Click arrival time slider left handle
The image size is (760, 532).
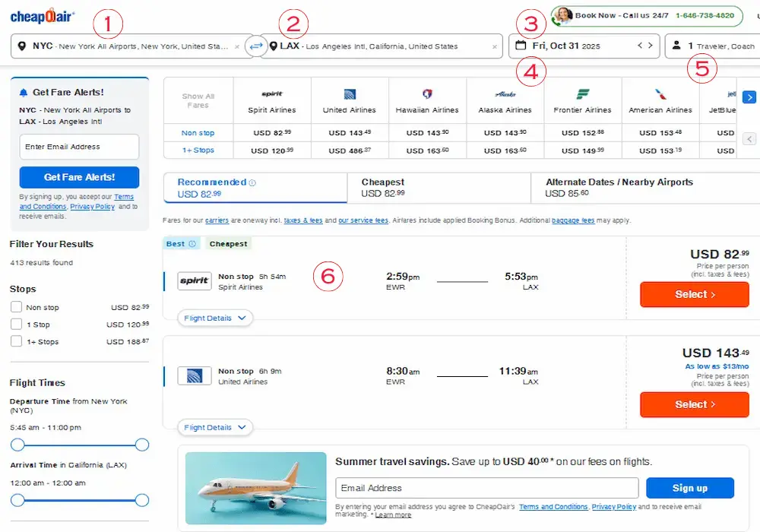[x=17, y=500]
